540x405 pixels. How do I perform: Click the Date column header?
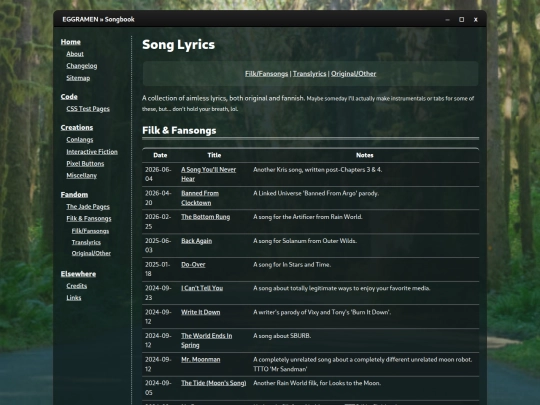pyautogui.click(x=160, y=155)
